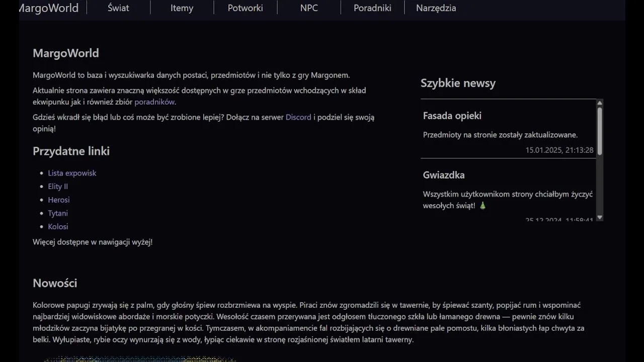Open the Itemy navigation menu
The image size is (644, 362).
(182, 8)
